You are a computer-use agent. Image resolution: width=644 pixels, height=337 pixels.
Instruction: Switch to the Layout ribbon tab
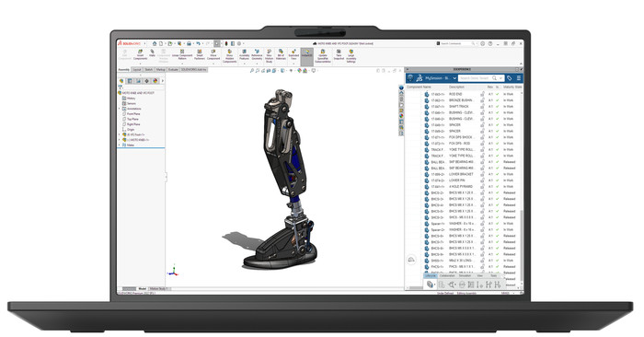137,70
